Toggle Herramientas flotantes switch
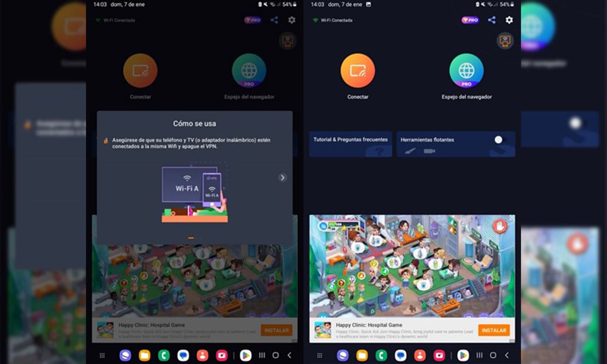The image size is (607, 364). (499, 140)
